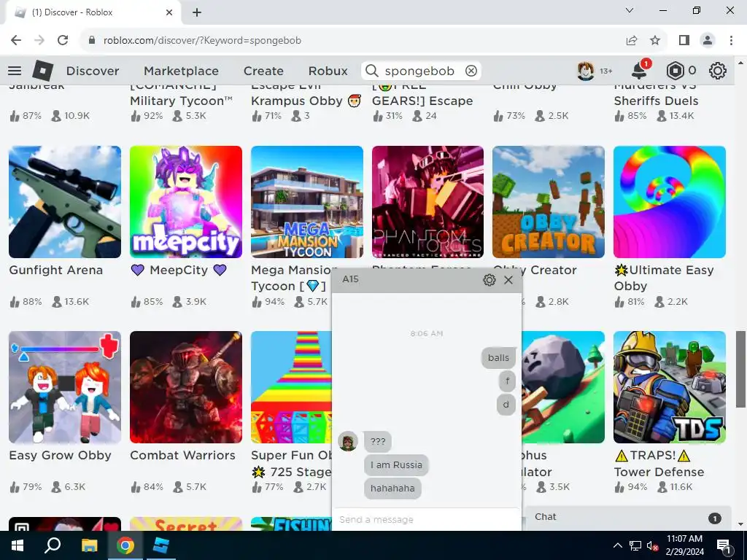Open the Tower Defense TDS thumbnail
The image size is (747, 560).
pyautogui.click(x=670, y=387)
